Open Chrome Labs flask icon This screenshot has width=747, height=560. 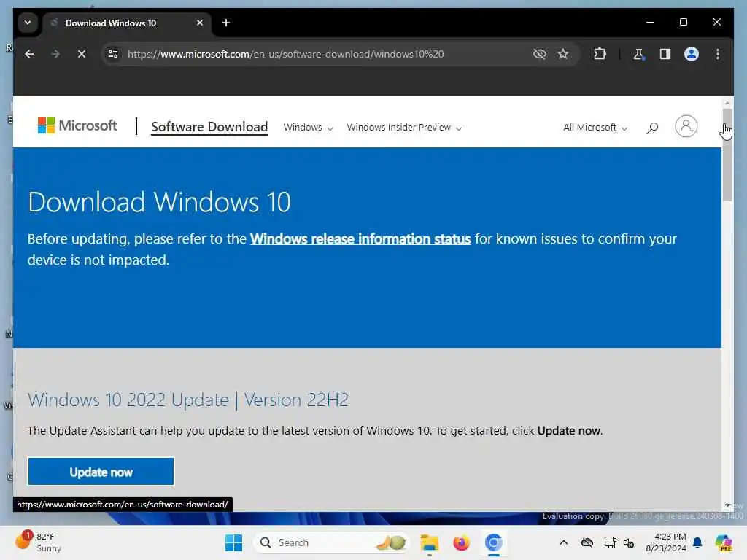pyautogui.click(x=638, y=54)
